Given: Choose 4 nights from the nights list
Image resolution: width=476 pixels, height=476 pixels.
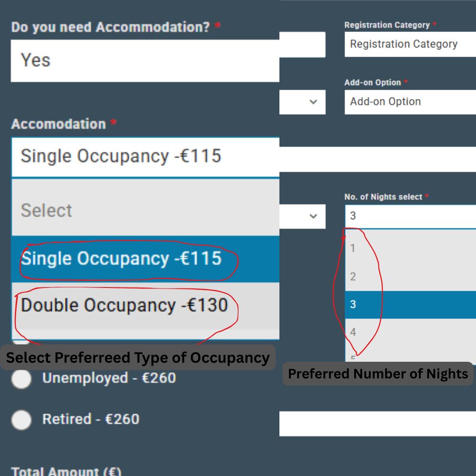Looking at the screenshot, I should pos(409,332).
